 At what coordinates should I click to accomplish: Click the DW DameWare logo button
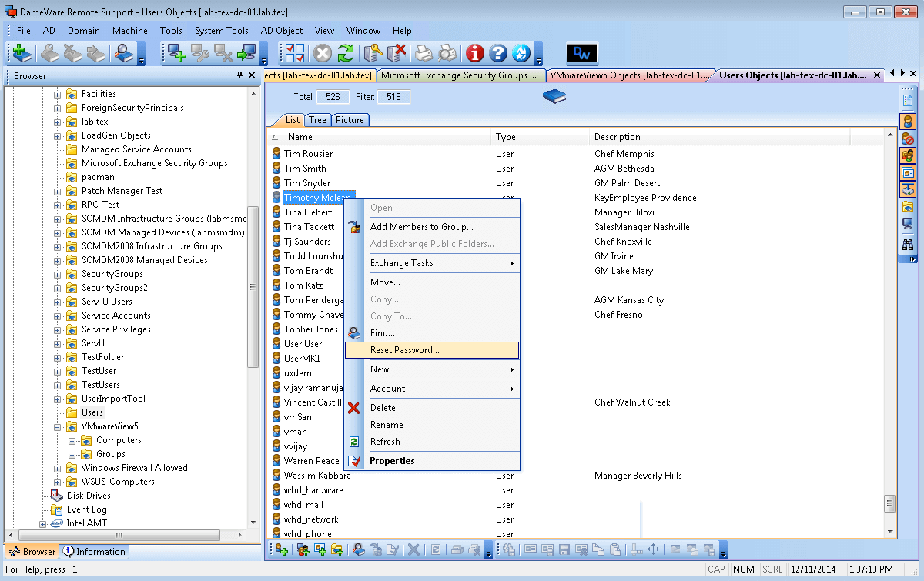point(582,53)
